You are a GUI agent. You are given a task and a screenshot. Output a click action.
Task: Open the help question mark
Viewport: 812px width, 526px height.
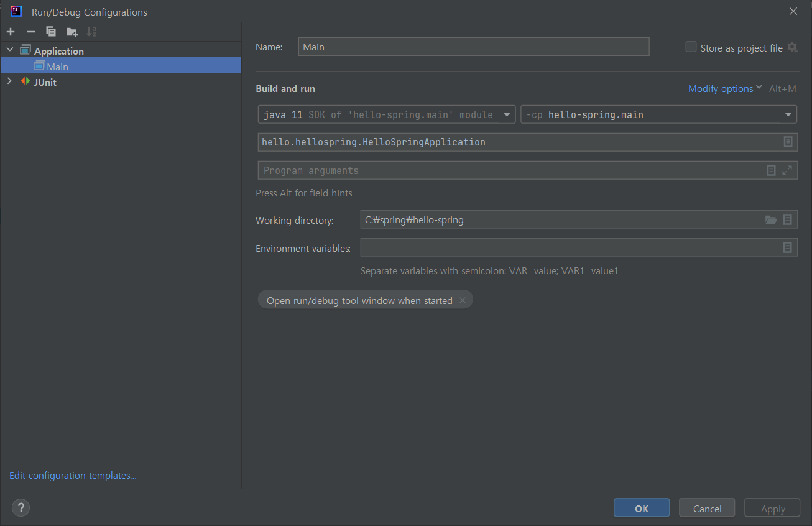pyautogui.click(x=21, y=507)
